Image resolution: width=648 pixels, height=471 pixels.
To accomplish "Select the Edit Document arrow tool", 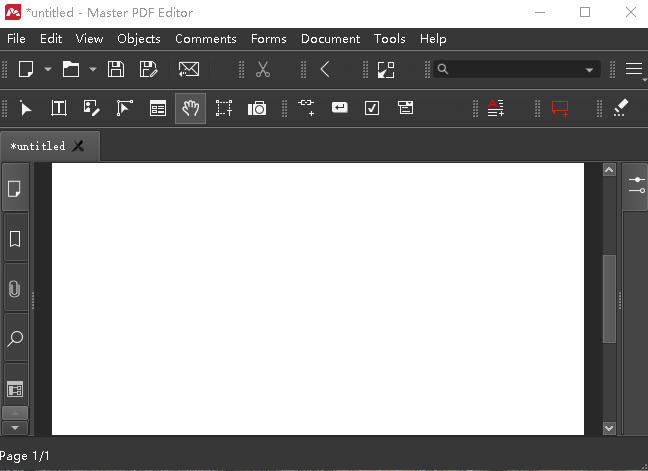I will click(26, 108).
